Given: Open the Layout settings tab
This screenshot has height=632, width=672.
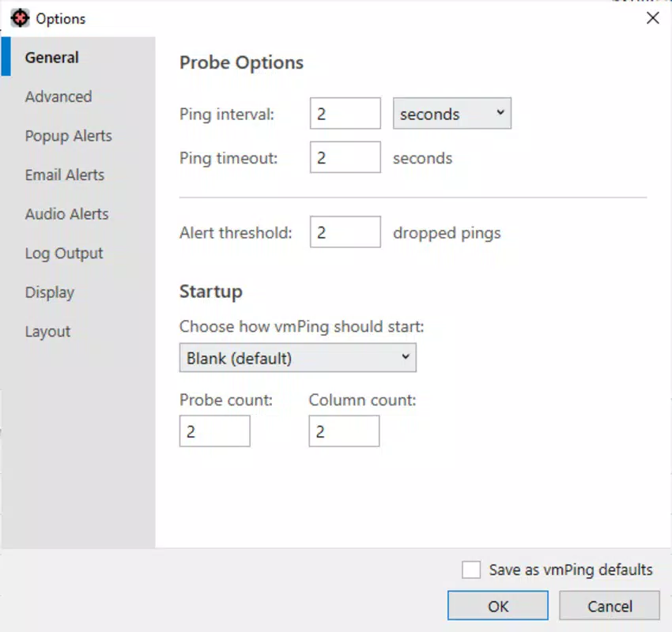Looking at the screenshot, I should [x=78, y=332].
